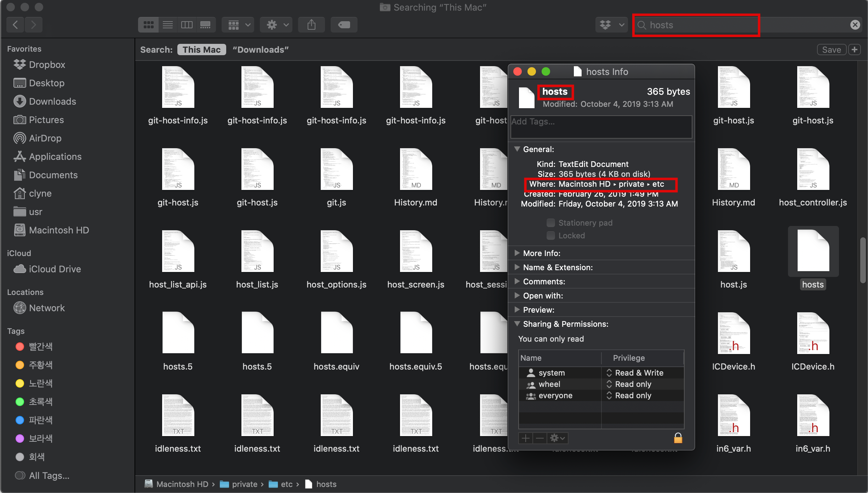The width and height of the screenshot is (868, 493).
Task: Toggle the Stationery pad checkbox
Action: point(550,223)
